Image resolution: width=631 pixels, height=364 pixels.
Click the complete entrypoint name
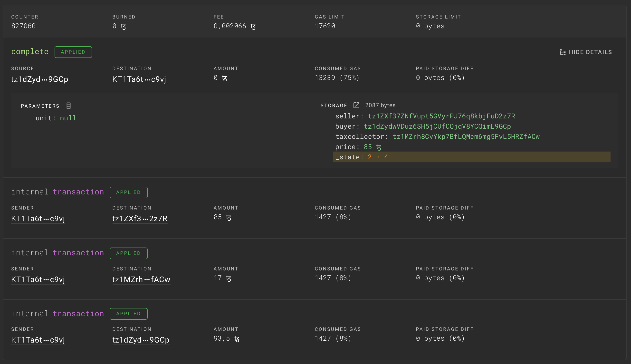(30, 52)
